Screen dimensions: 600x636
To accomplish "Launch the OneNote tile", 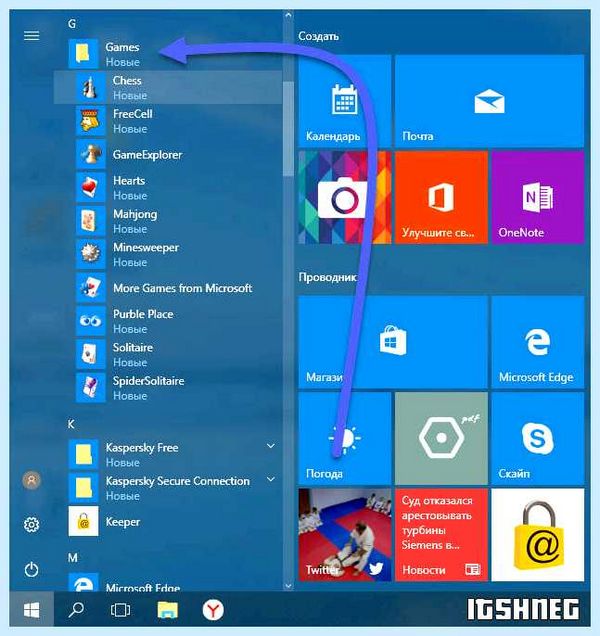I will pyautogui.click(x=538, y=198).
